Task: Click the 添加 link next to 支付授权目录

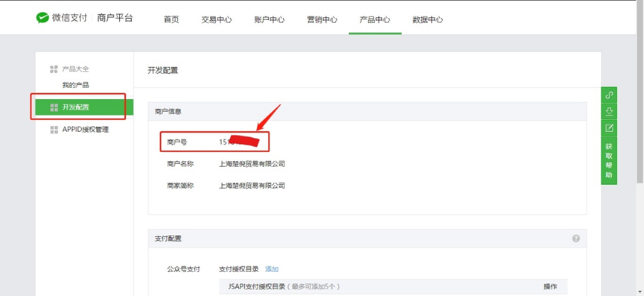Action: coord(272,269)
